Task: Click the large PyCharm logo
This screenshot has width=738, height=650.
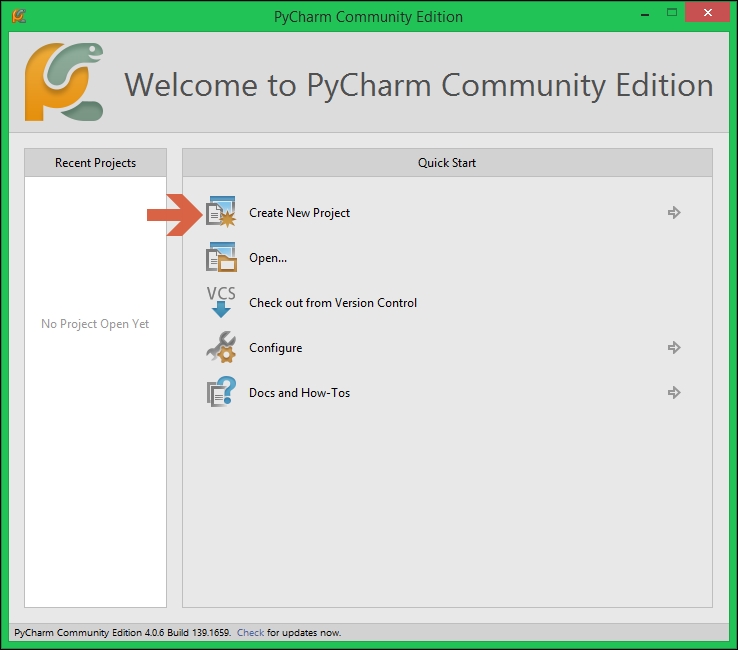Action: (64, 82)
